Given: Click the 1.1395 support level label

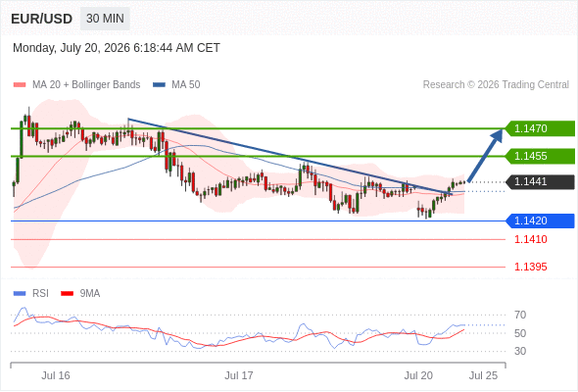Looking at the screenshot, I should click(x=530, y=267).
